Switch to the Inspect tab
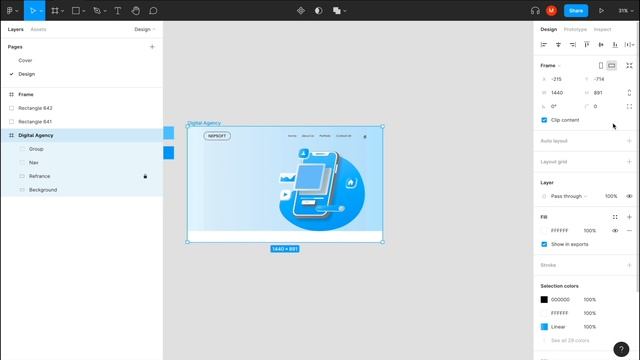640x360 pixels. coord(602,29)
